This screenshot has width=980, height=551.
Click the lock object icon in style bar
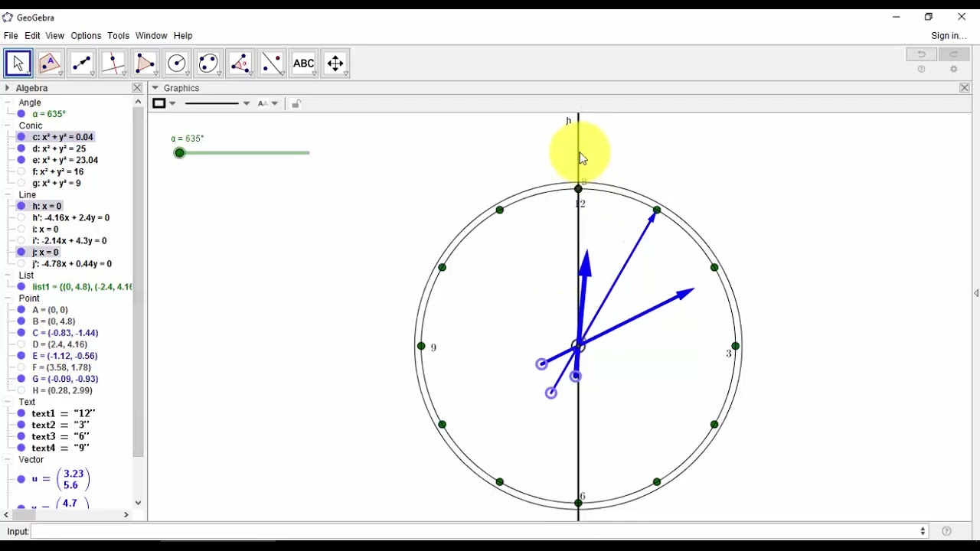click(296, 103)
